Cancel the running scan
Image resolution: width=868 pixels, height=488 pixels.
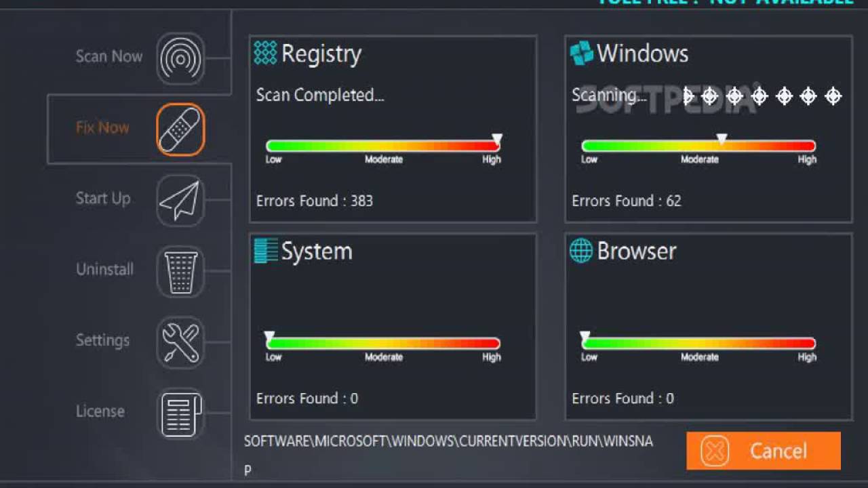[x=764, y=451]
